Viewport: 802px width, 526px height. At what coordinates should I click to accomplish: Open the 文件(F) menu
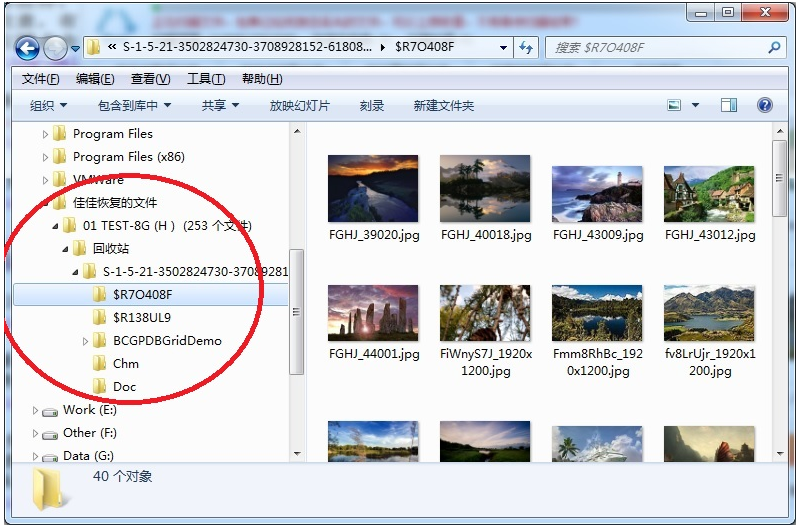click(x=40, y=79)
